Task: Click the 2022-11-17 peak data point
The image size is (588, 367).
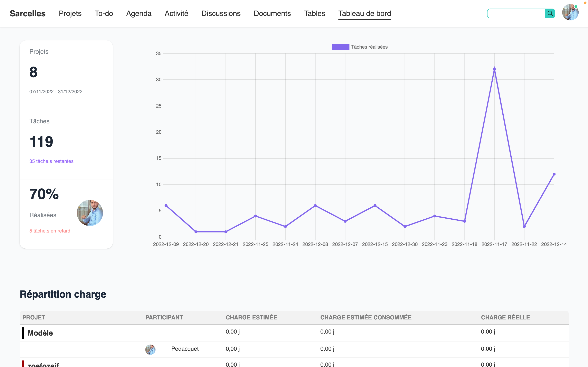Action: click(x=494, y=69)
